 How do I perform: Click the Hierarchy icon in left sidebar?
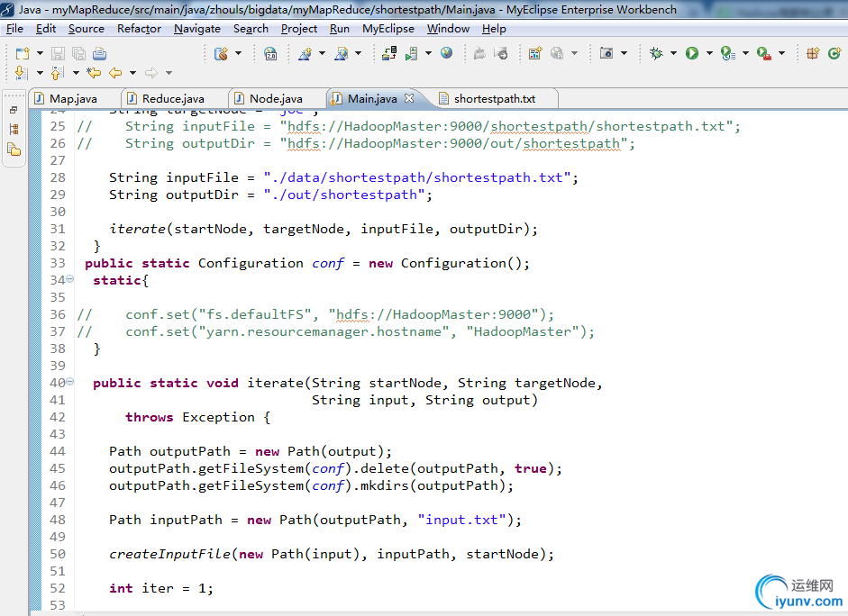14,129
